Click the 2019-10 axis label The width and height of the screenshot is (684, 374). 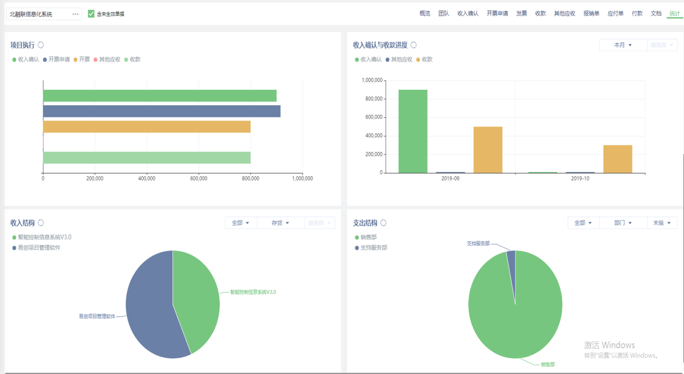coord(580,178)
